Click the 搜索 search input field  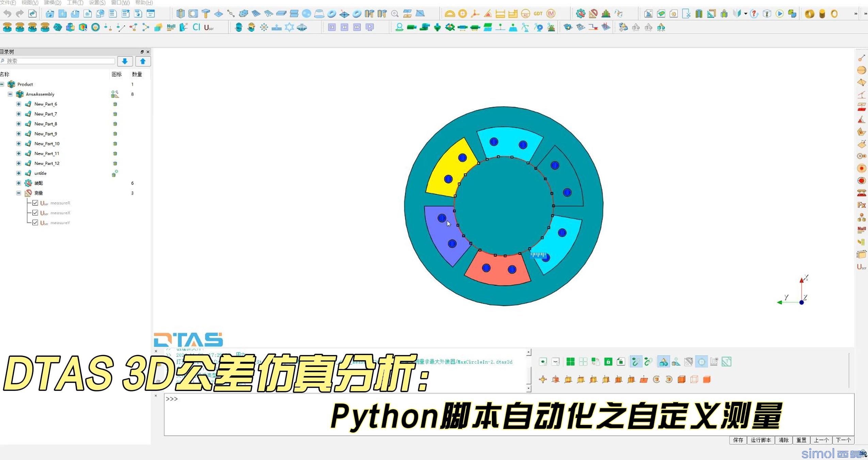(58, 61)
